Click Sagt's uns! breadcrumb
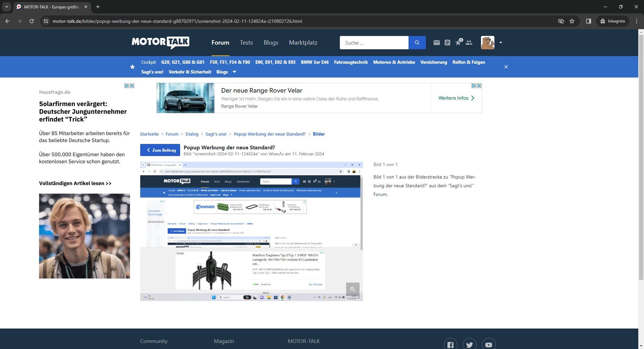The width and height of the screenshot is (644, 349). pyautogui.click(x=216, y=134)
